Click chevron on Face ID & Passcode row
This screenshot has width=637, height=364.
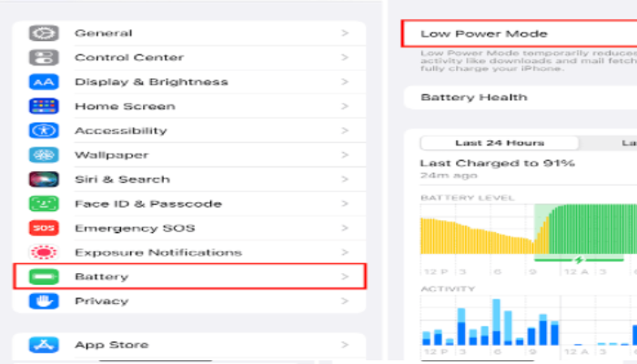coord(345,204)
